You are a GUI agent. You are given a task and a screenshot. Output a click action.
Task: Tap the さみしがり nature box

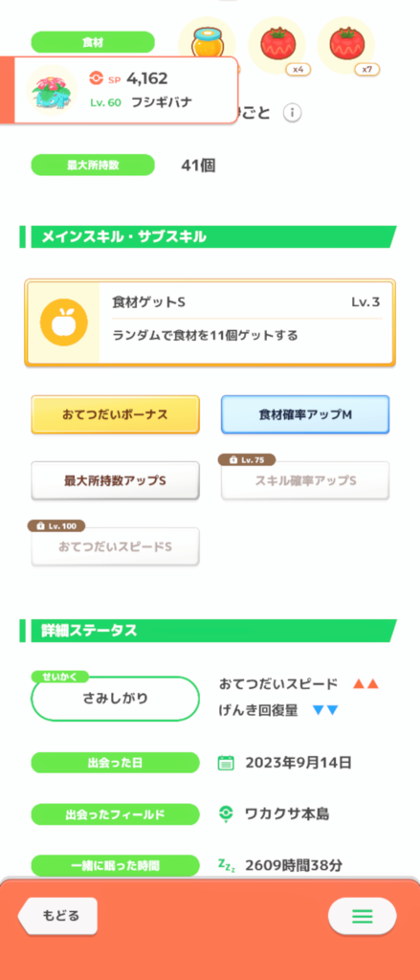pyautogui.click(x=115, y=698)
